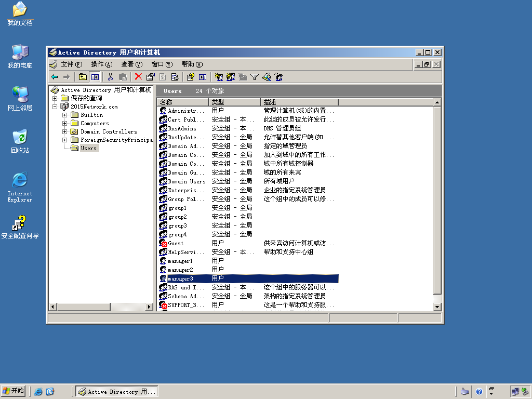Screen dimensions: 532x399
Task: Click the help icon in system tray
Action: (x=478, y=392)
